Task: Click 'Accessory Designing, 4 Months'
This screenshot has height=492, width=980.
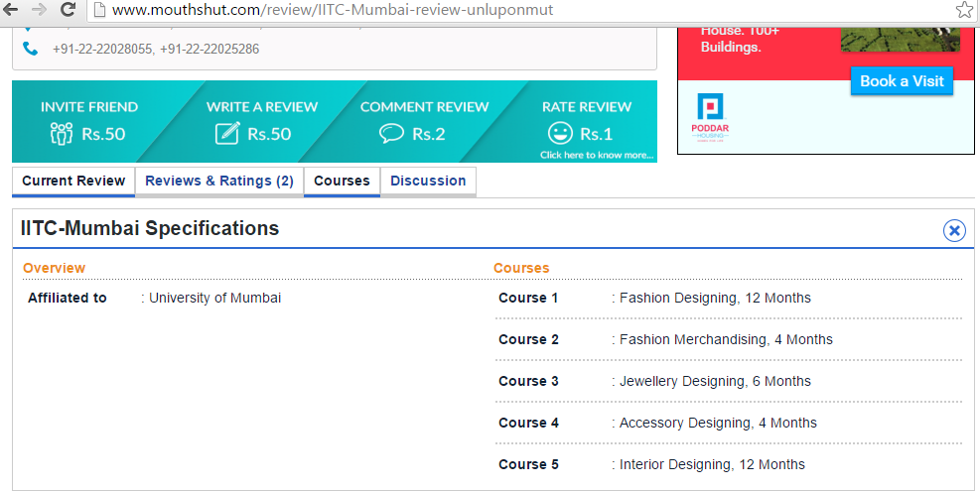Action: coord(718,423)
